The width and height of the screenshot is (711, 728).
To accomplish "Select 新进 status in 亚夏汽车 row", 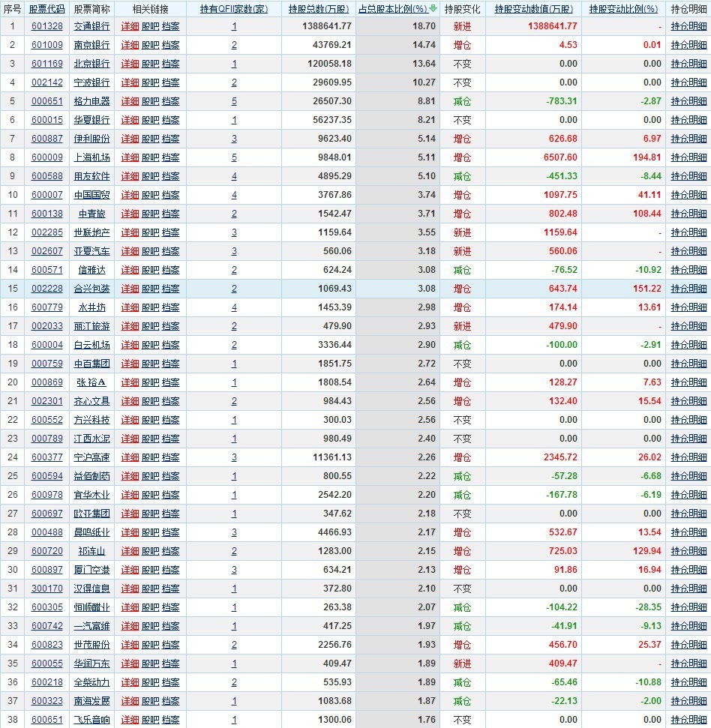I will click(462, 251).
